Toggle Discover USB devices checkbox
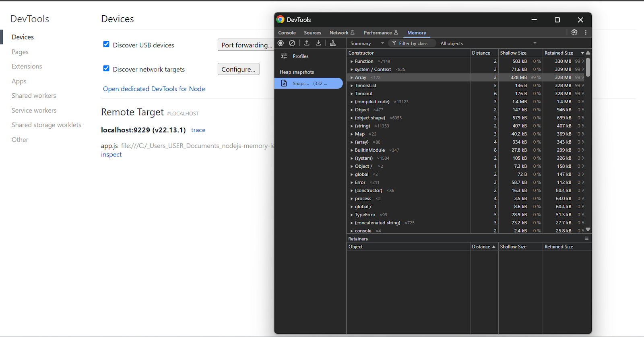Screen dimensions: 644x337 click(106, 44)
